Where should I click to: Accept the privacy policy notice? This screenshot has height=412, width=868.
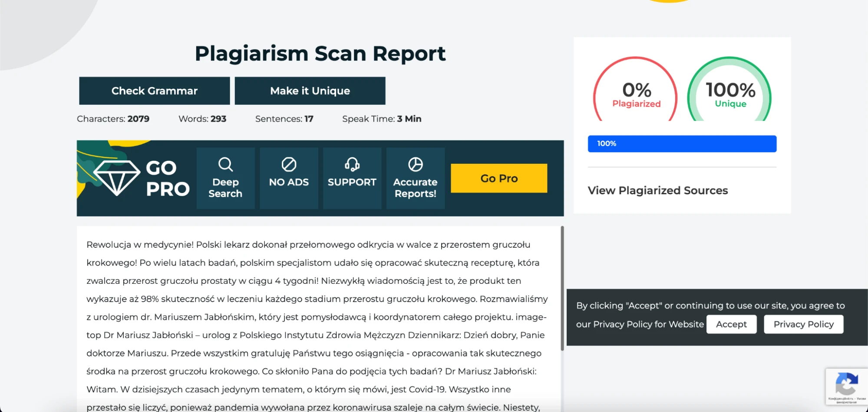coord(731,324)
